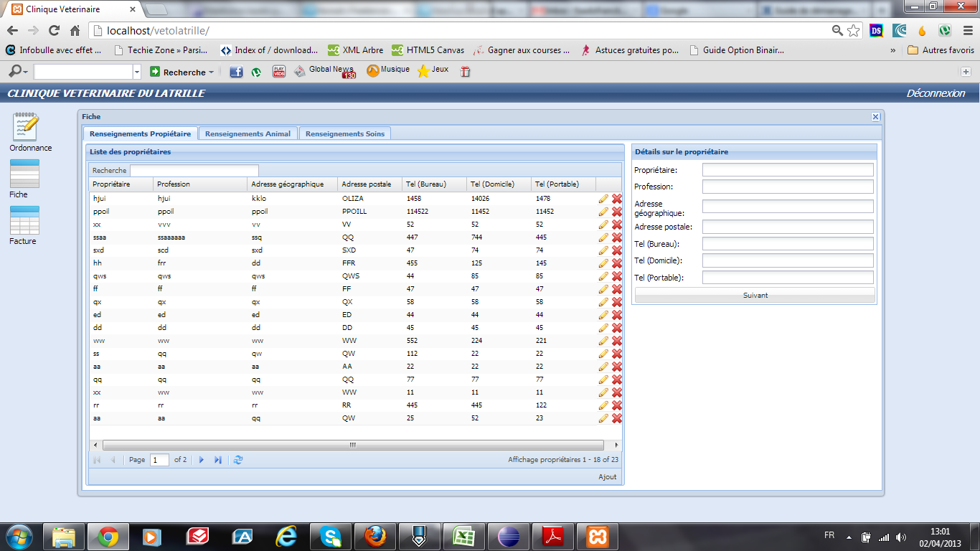Open Excel from the taskbar
This screenshot has height=551, width=980.
point(464,536)
